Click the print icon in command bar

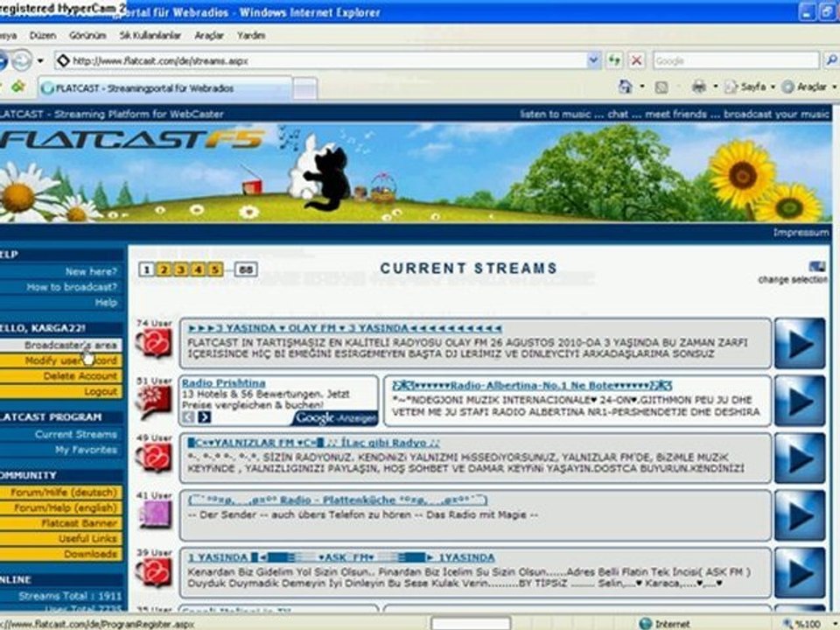pyautogui.click(x=698, y=87)
